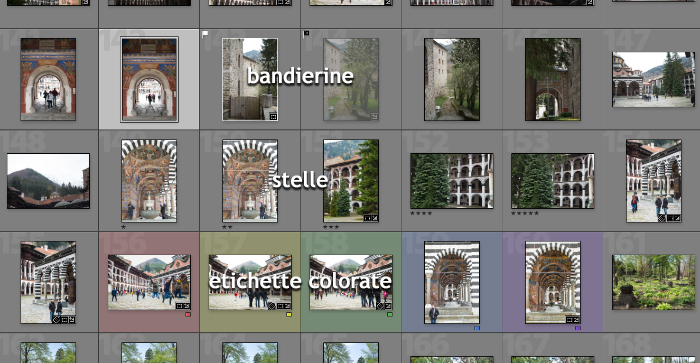Click the one-star rating under photo 149

coord(123,227)
